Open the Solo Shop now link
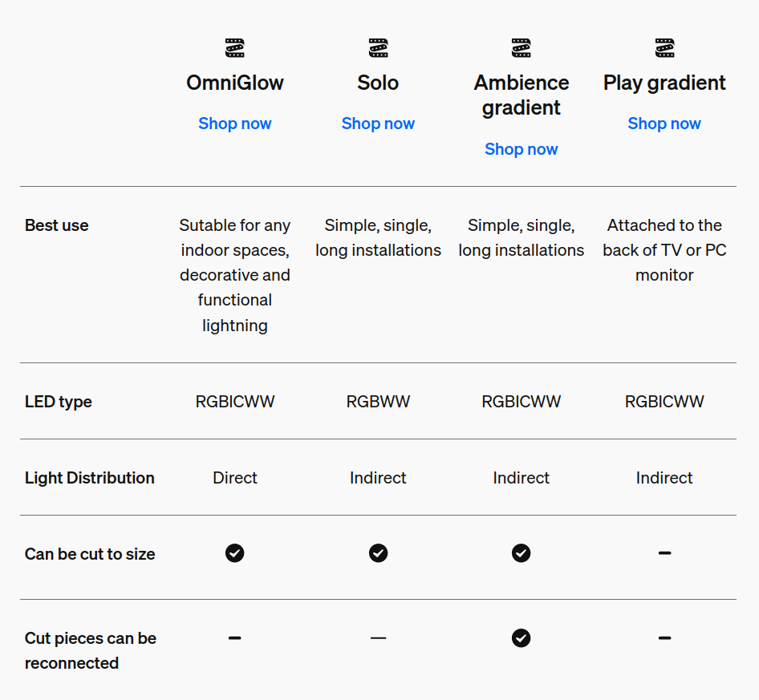The width and height of the screenshot is (759, 700). [378, 123]
